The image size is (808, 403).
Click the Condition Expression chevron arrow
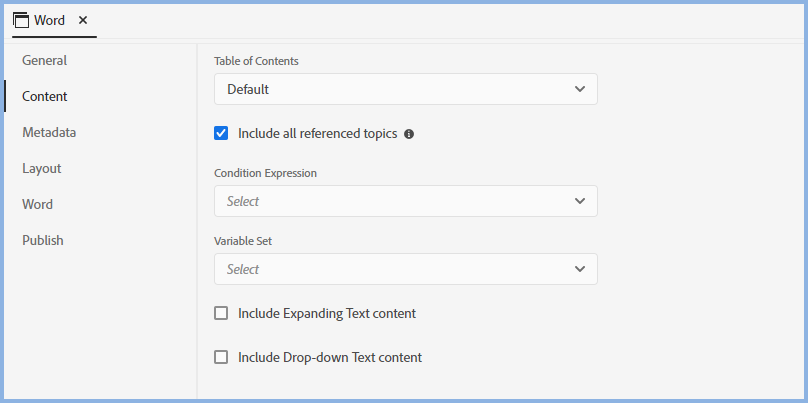(x=580, y=201)
